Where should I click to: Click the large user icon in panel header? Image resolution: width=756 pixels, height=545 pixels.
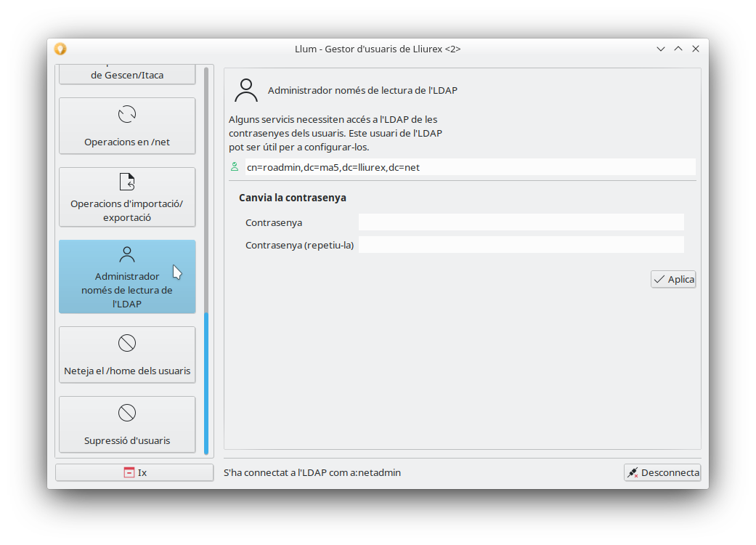click(246, 91)
